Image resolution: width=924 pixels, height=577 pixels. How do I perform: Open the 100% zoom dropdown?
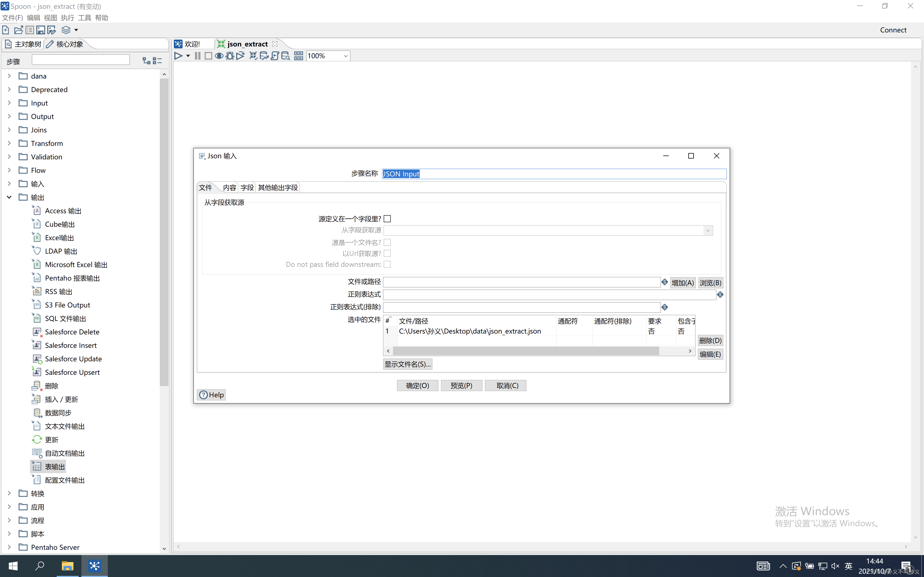click(345, 56)
